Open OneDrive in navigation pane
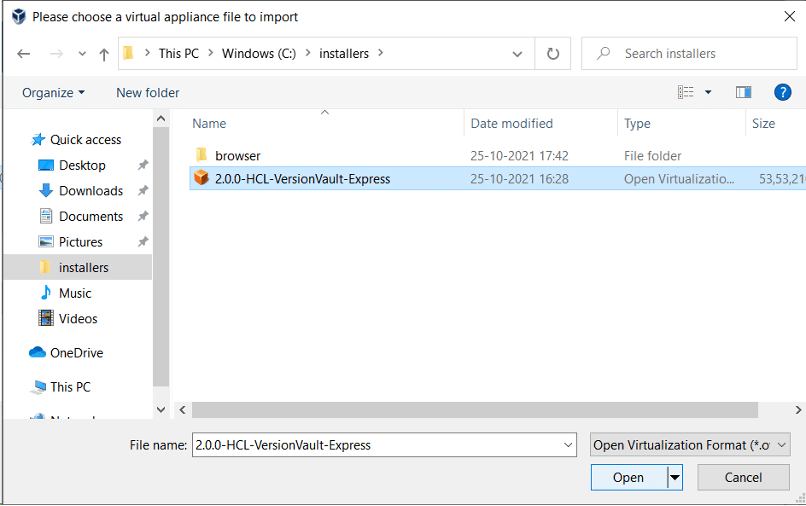 pyautogui.click(x=77, y=353)
